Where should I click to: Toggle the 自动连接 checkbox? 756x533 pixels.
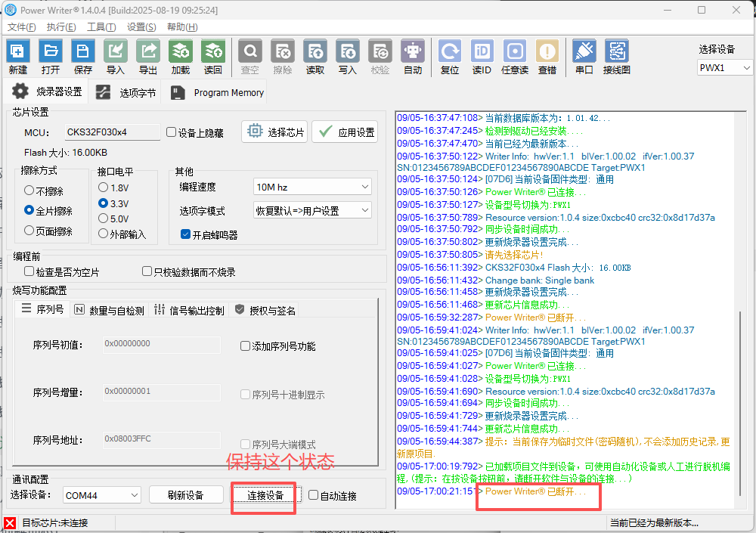314,495
